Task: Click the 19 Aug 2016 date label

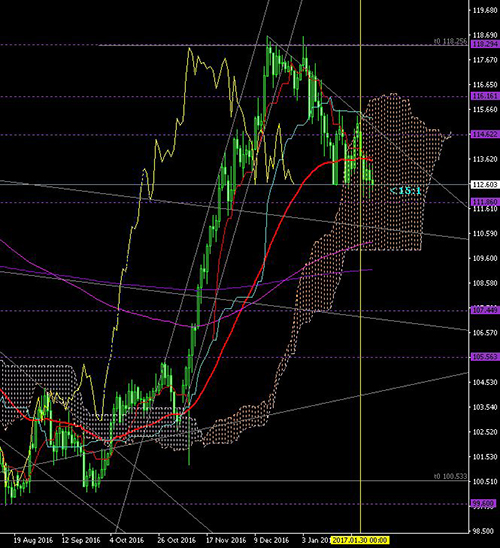Action: [33, 540]
